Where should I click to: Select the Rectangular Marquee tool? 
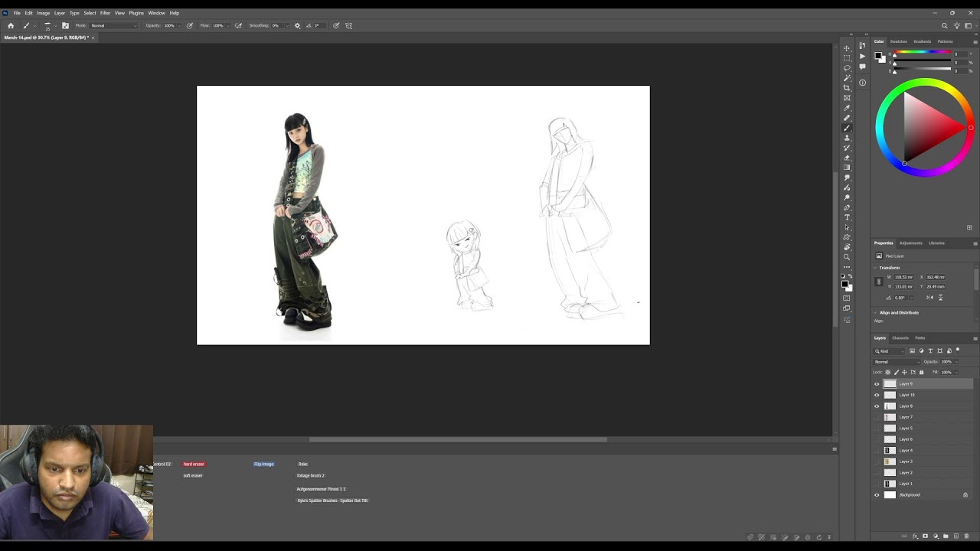point(848,57)
